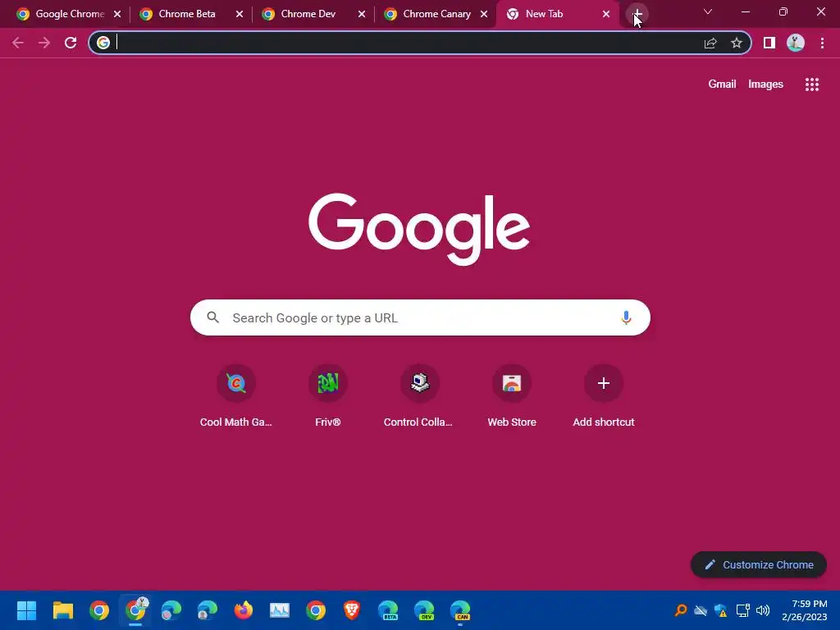Add a new shortcut tile
The image size is (840, 630).
pos(603,396)
